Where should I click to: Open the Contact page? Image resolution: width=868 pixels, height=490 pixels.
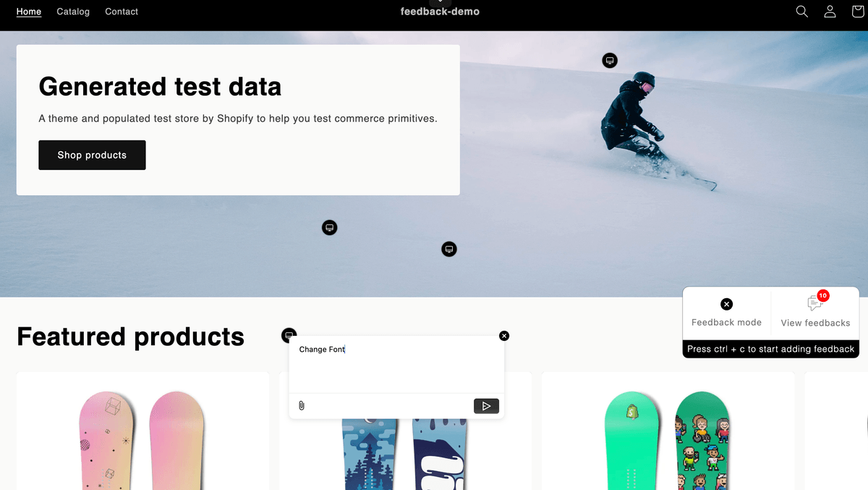[122, 12]
